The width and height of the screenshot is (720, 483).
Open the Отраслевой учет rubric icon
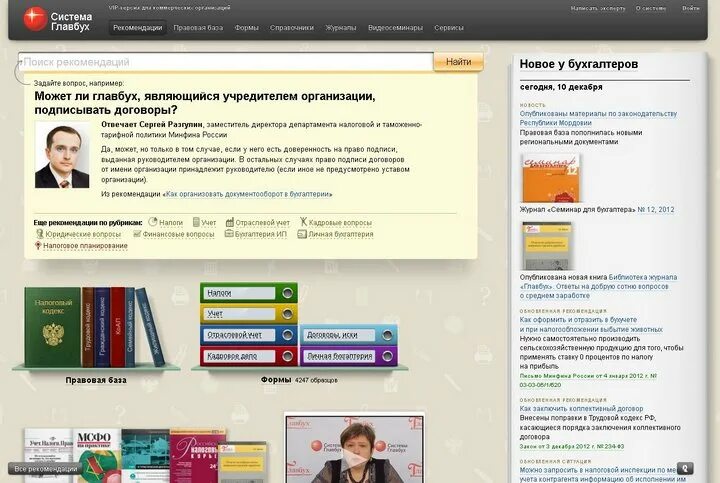click(230, 222)
